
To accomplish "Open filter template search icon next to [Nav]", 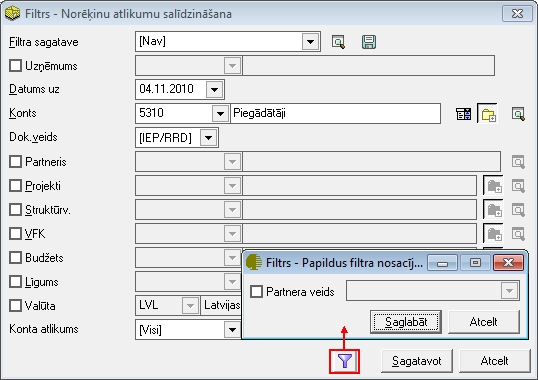I will tap(338, 42).
